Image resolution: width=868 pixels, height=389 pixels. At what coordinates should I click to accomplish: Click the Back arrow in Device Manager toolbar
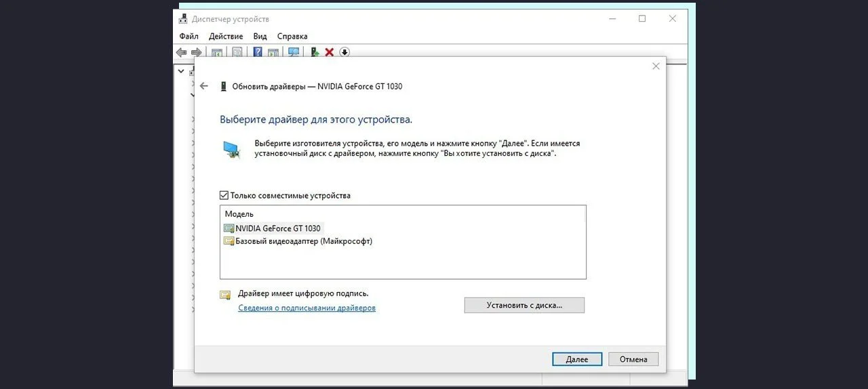(x=181, y=52)
